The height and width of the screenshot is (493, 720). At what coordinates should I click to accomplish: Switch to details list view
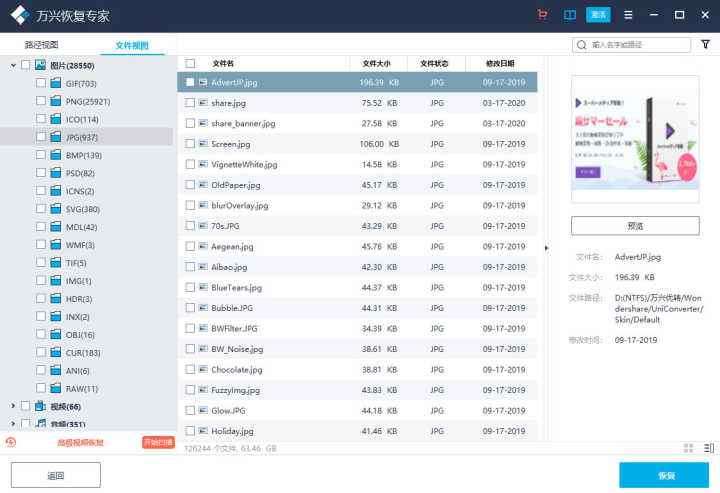pos(709,448)
